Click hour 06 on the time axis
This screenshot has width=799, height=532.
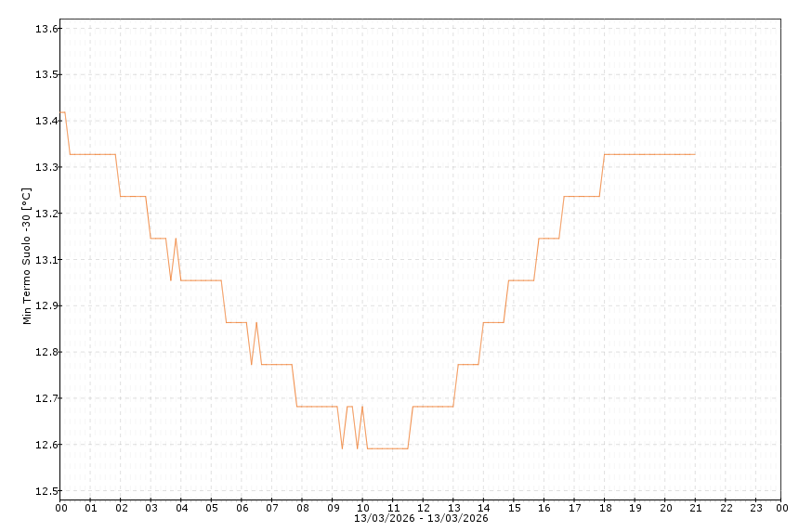coord(242,507)
